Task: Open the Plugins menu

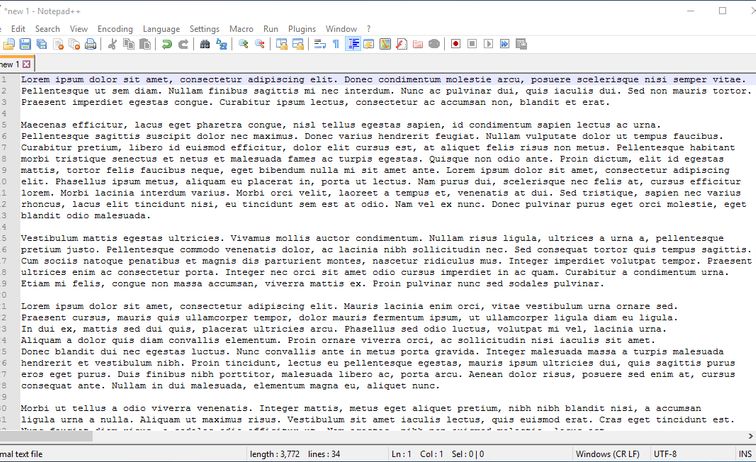Action: [302, 29]
